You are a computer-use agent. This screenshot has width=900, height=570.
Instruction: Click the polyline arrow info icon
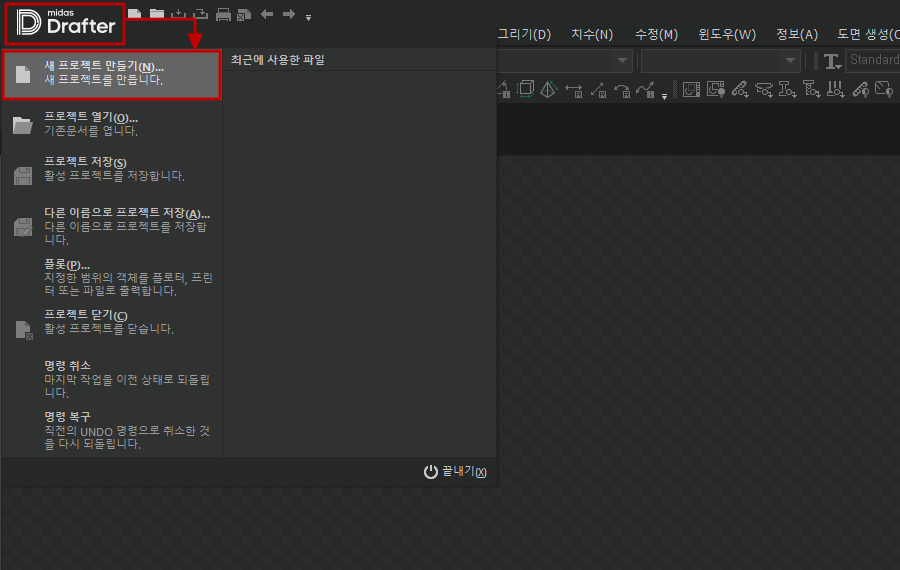[645, 90]
